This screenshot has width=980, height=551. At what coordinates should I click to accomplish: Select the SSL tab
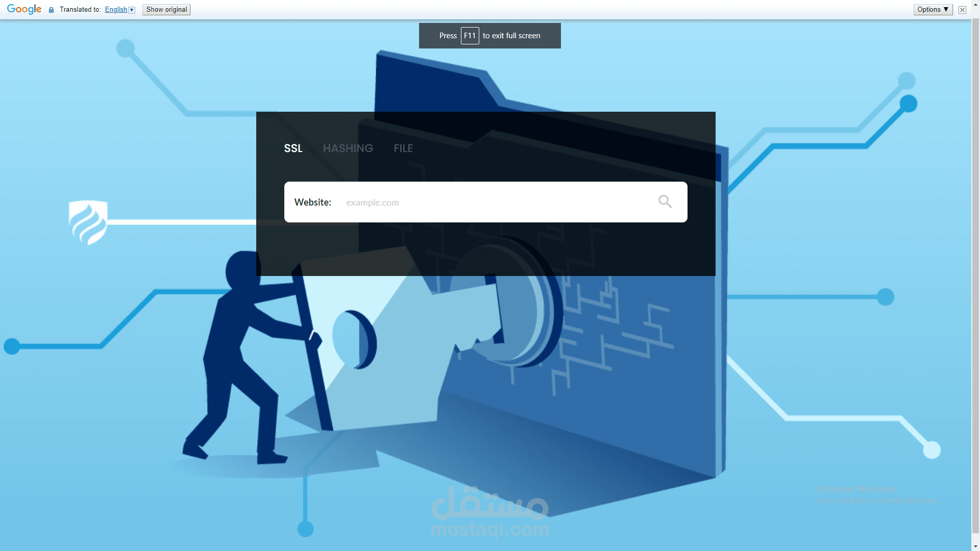[293, 148]
